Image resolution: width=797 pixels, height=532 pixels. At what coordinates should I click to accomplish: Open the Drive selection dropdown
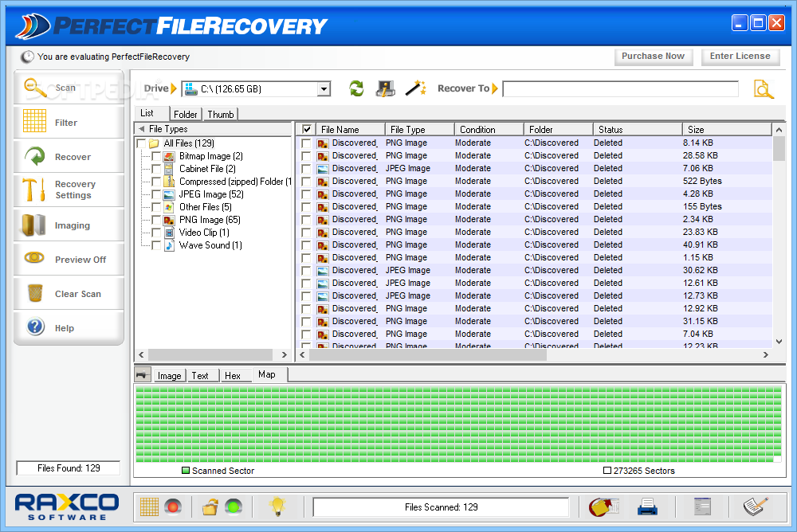[324, 89]
